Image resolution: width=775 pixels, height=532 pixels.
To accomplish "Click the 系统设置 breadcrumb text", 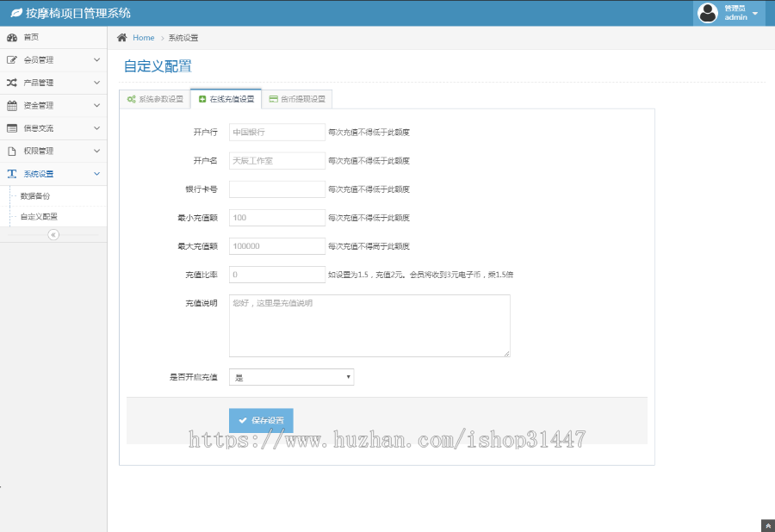I will (x=183, y=38).
